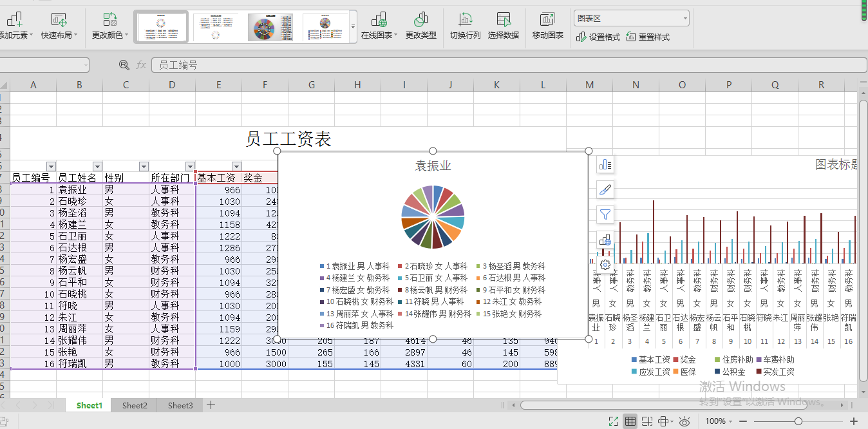
Task: Open the filter dropdown above 所在部门
Action: [190, 166]
